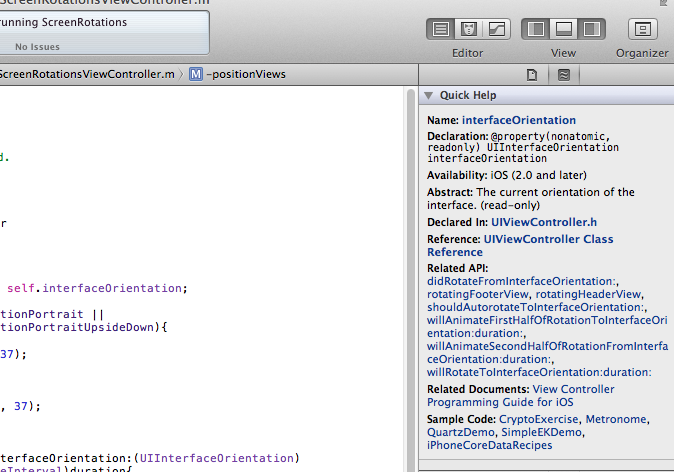Toggle the Navigator pane view button

[x=536, y=29]
